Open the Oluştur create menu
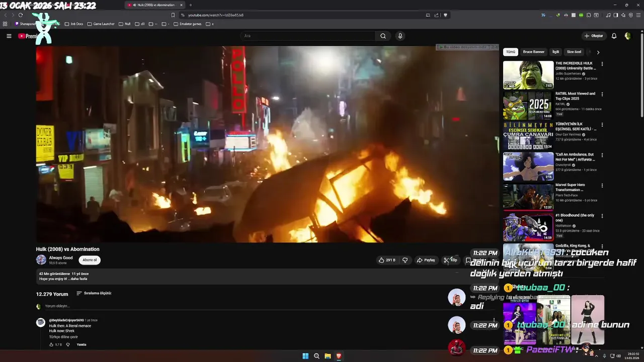 tap(594, 36)
